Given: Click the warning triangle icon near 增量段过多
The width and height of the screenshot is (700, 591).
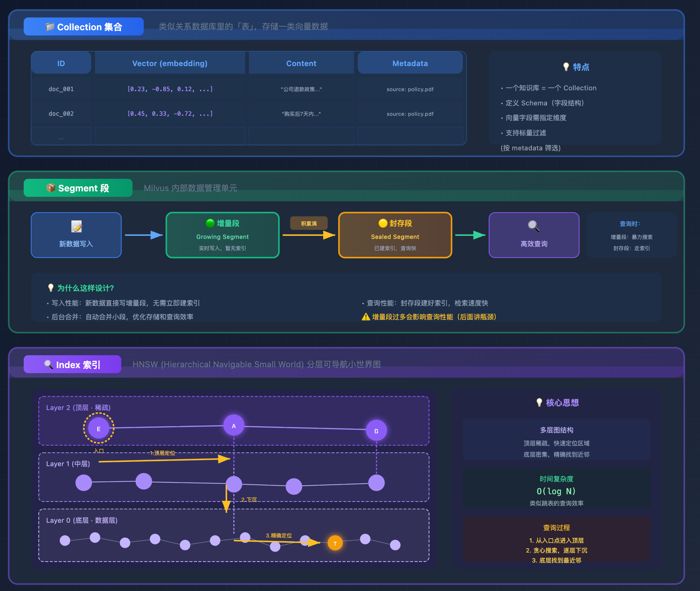Looking at the screenshot, I should [x=366, y=317].
